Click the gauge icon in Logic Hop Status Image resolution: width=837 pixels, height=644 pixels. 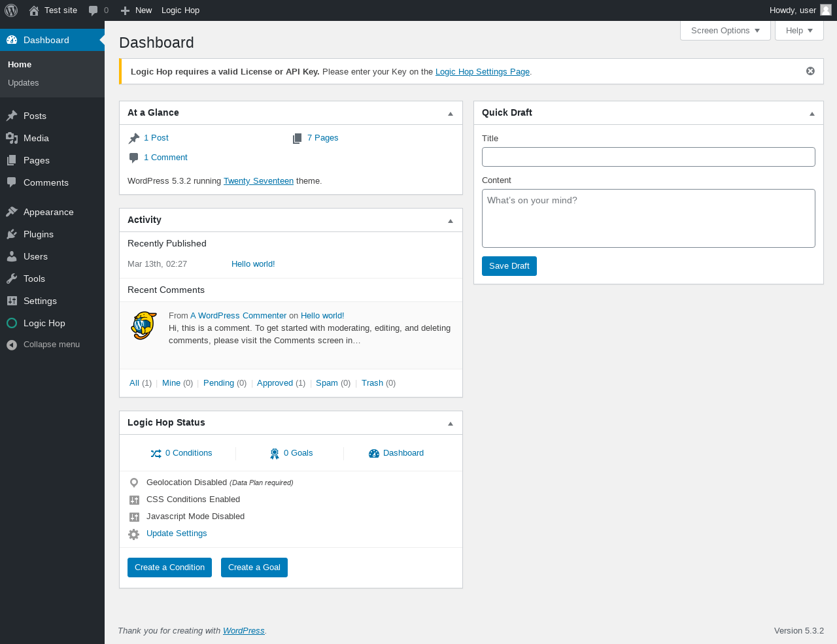click(374, 453)
